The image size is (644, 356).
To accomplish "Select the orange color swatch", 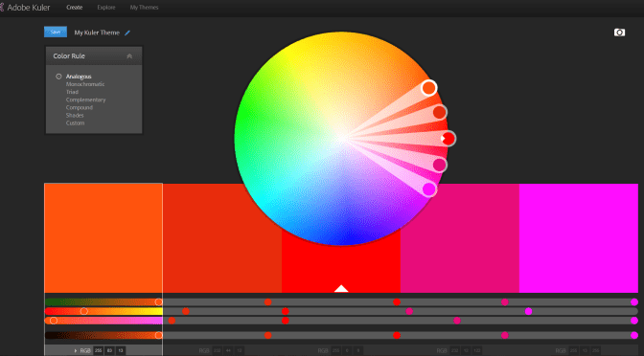I will pyautogui.click(x=103, y=238).
